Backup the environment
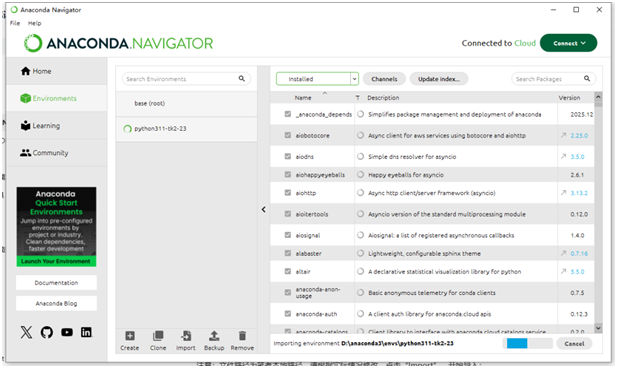This screenshot has width=617, height=368. (x=214, y=341)
